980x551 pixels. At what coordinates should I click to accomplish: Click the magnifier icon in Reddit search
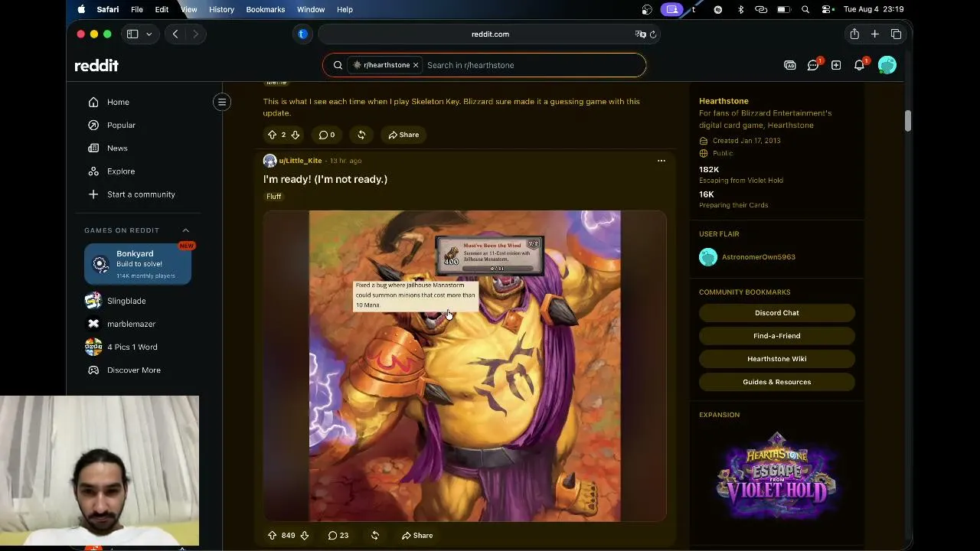[338, 65]
